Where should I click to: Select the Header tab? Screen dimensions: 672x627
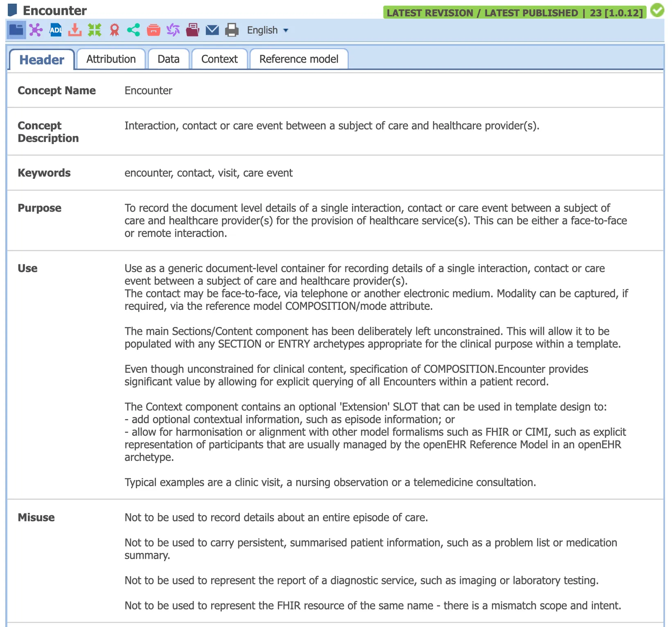pos(42,60)
